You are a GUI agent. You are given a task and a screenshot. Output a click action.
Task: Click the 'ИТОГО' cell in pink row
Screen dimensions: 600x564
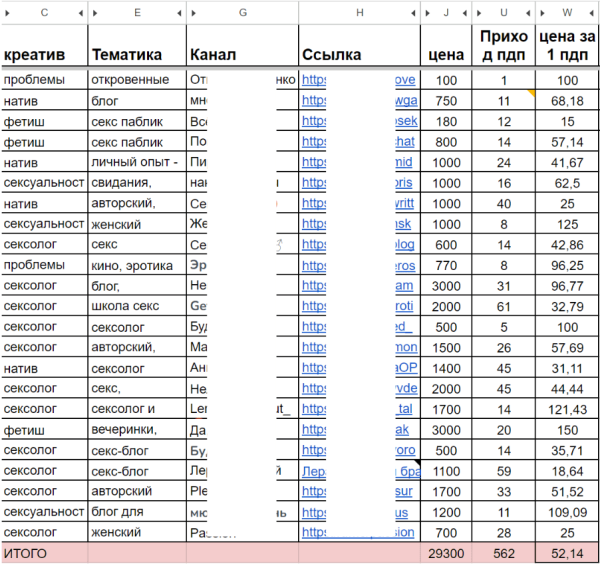click(x=44, y=553)
